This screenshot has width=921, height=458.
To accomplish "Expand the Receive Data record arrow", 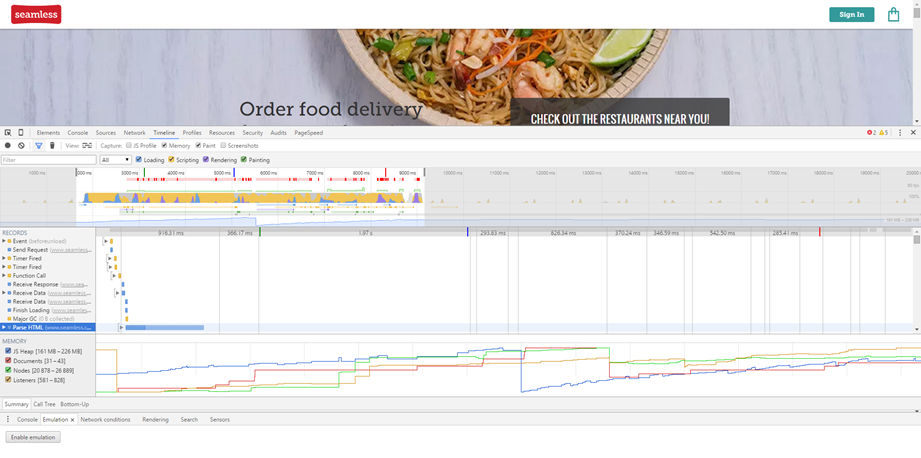I will click(4, 292).
